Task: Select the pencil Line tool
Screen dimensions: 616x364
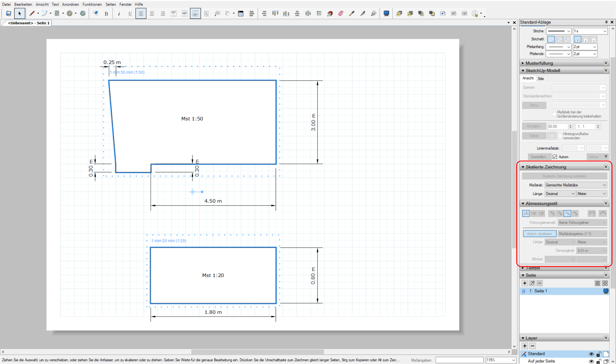Action: point(32,13)
